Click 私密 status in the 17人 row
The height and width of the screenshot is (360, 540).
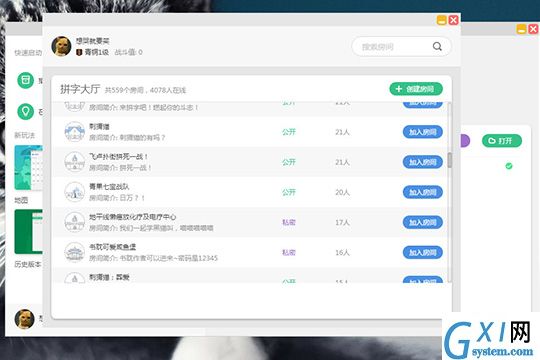click(289, 222)
